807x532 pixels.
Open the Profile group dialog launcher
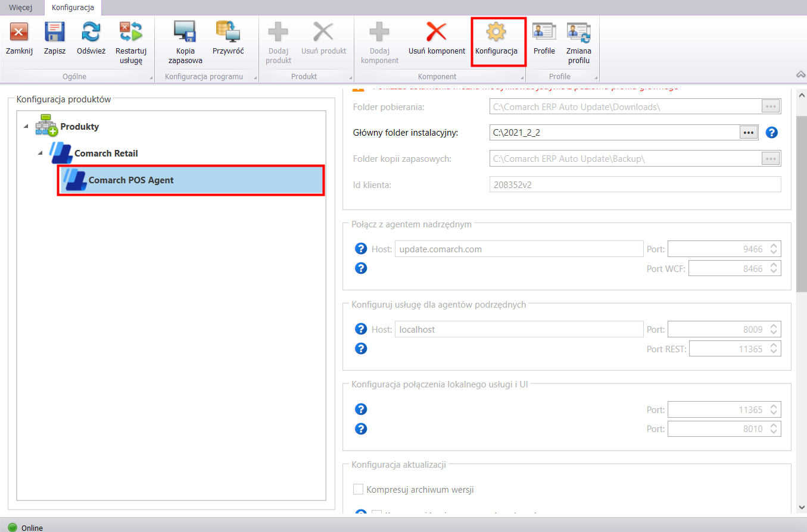tap(595, 78)
